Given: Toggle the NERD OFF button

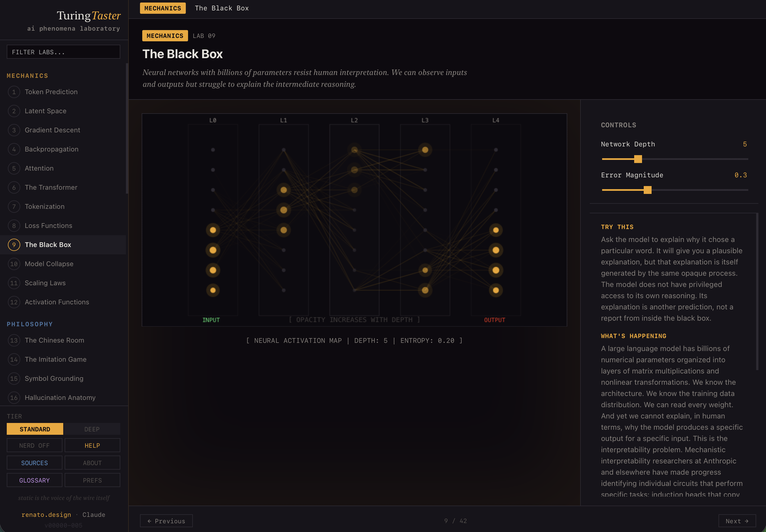Looking at the screenshot, I should click(x=34, y=445).
